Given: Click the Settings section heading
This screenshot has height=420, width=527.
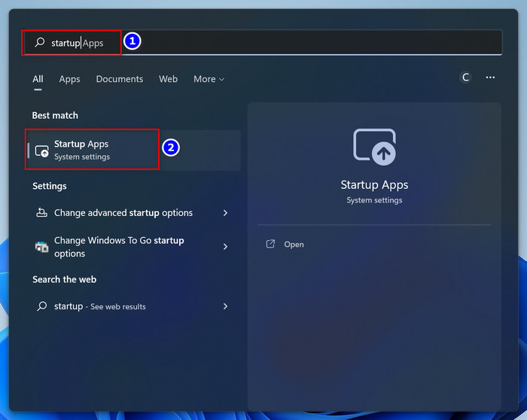Looking at the screenshot, I should 50,186.
